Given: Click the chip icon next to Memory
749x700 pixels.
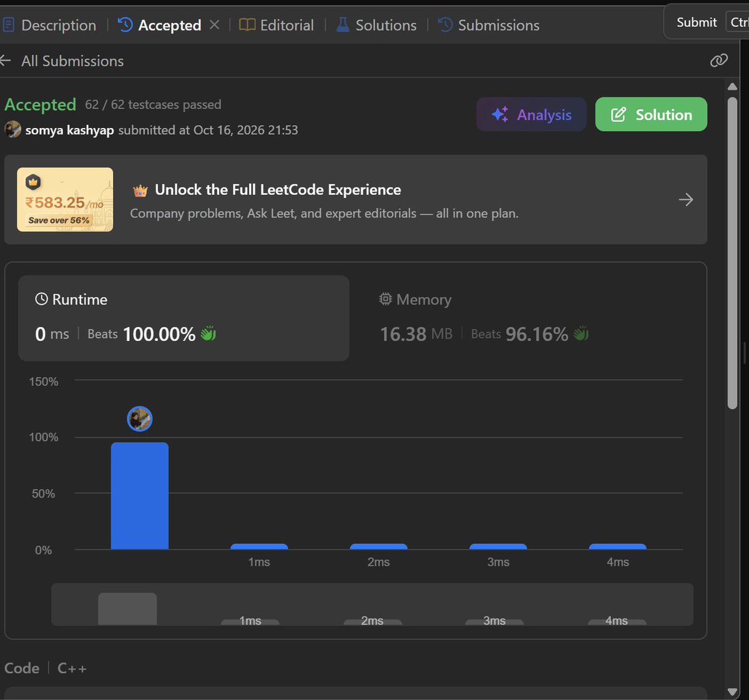Looking at the screenshot, I should (386, 299).
